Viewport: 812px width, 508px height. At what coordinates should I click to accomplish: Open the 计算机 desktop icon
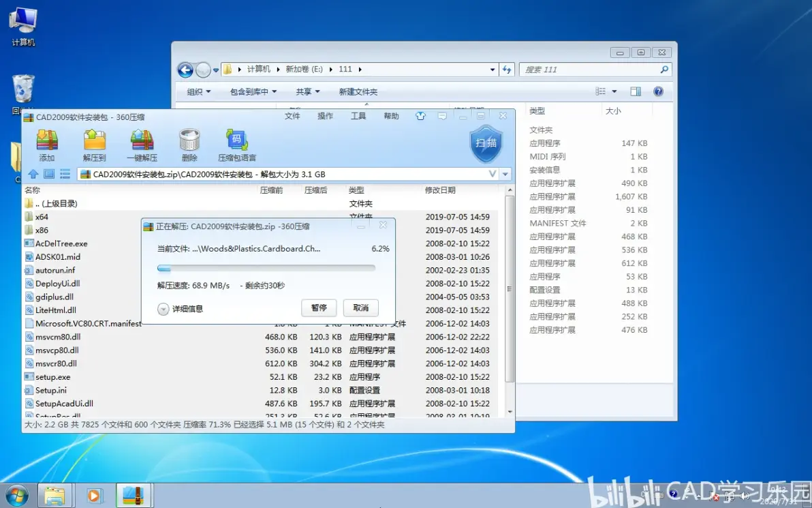tap(23, 27)
